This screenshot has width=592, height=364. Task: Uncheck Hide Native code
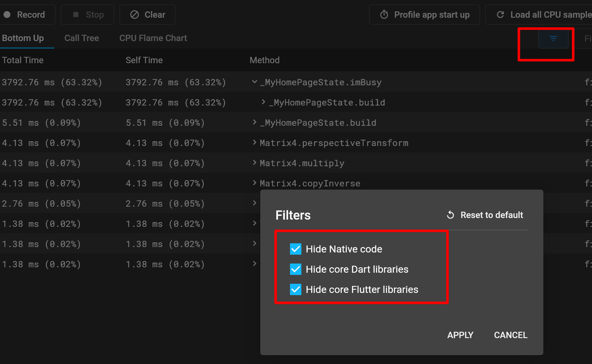click(296, 249)
